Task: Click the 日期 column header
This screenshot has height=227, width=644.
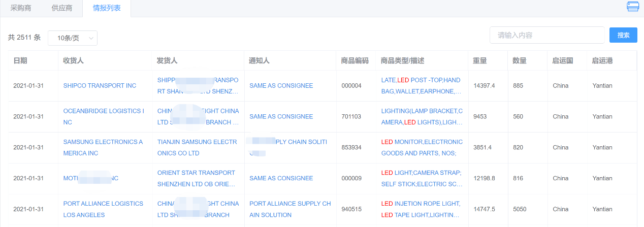Action: 20,60
